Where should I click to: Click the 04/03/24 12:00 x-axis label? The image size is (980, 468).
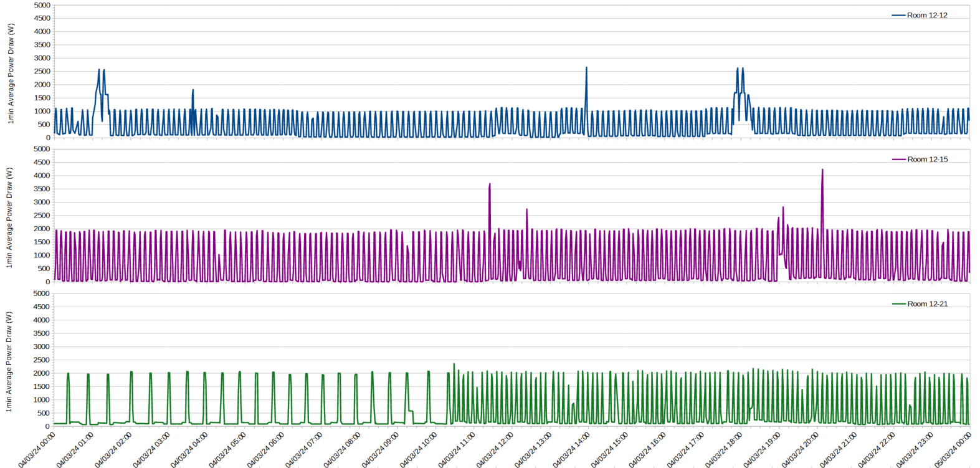click(495, 449)
